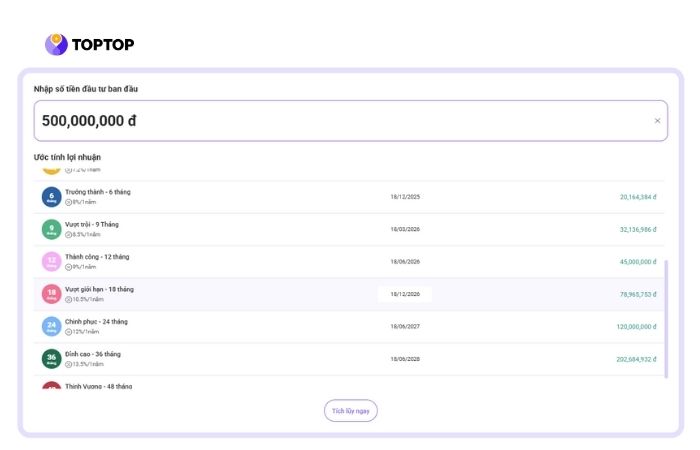Click the 9-month green badge icon
Screen dimensions: 700x450
pyautogui.click(x=52, y=229)
